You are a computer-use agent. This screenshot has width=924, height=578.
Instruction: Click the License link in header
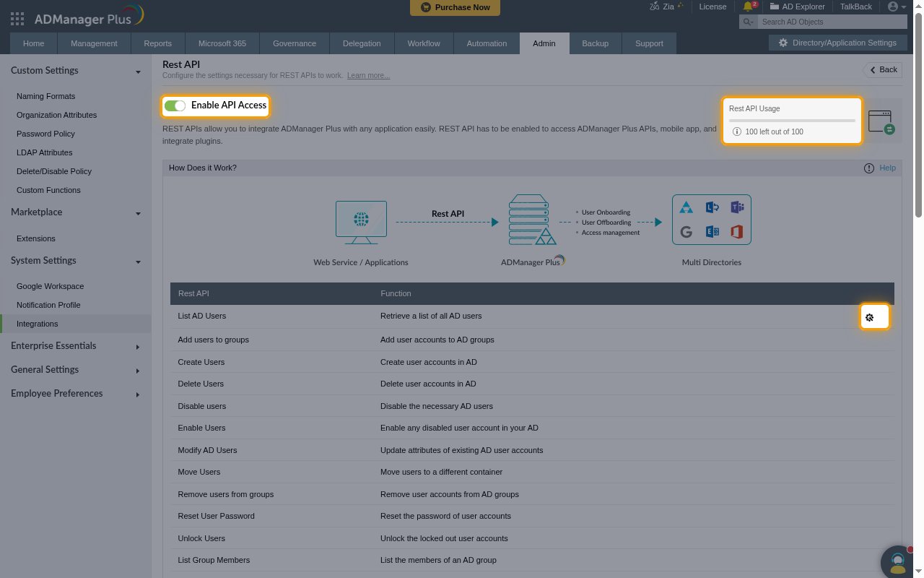(712, 7)
